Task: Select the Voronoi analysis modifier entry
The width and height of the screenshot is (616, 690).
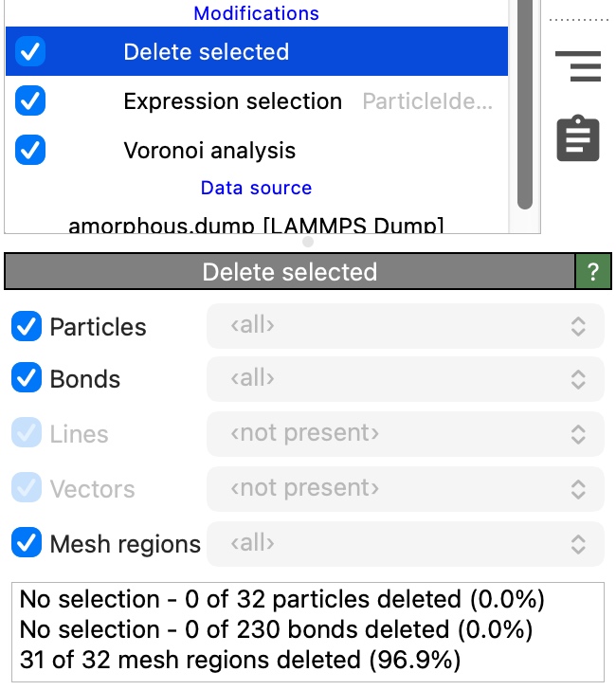Action: pos(209,151)
